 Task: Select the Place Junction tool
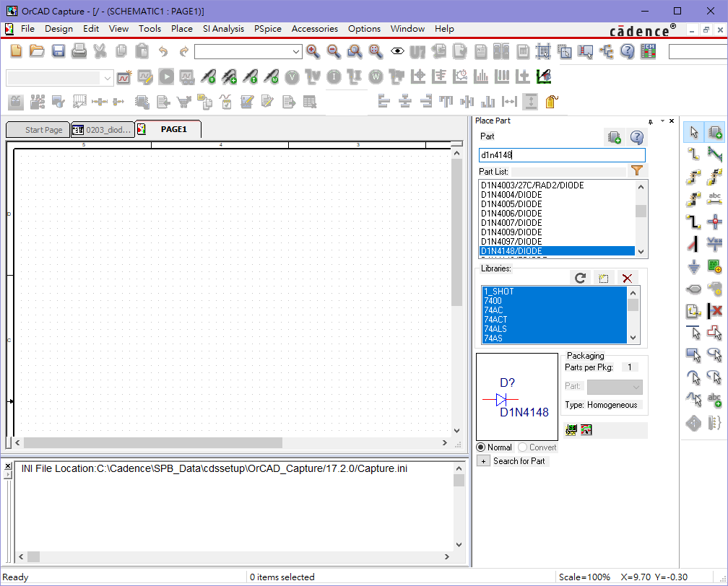[715, 221]
